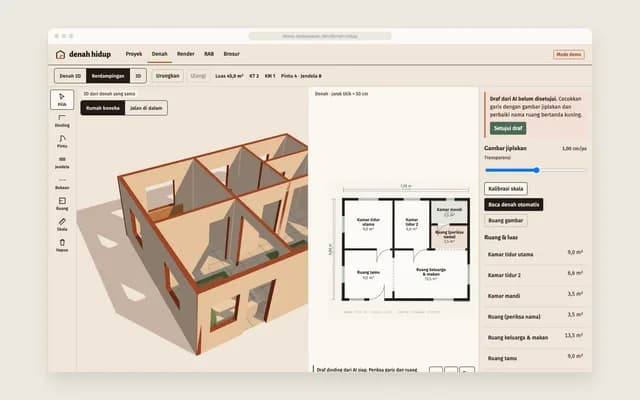The image size is (640, 400).
Task: Click Baca denah otomatis button
Action: pyautogui.click(x=513, y=204)
